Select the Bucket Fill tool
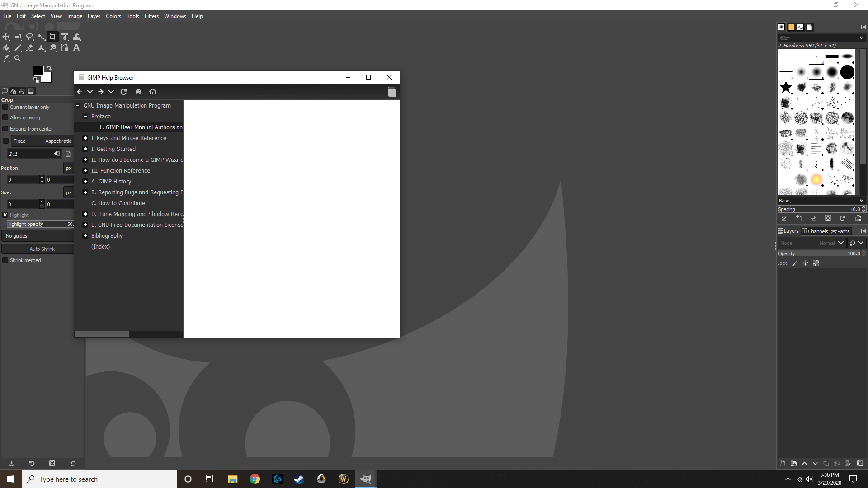Screen dimensions: 868x488 coord(6,48)
